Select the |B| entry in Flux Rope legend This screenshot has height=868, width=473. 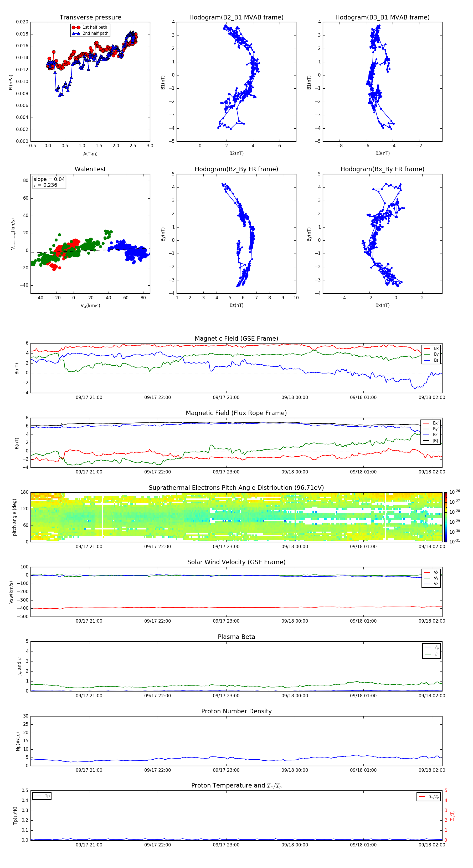(431, 441)
